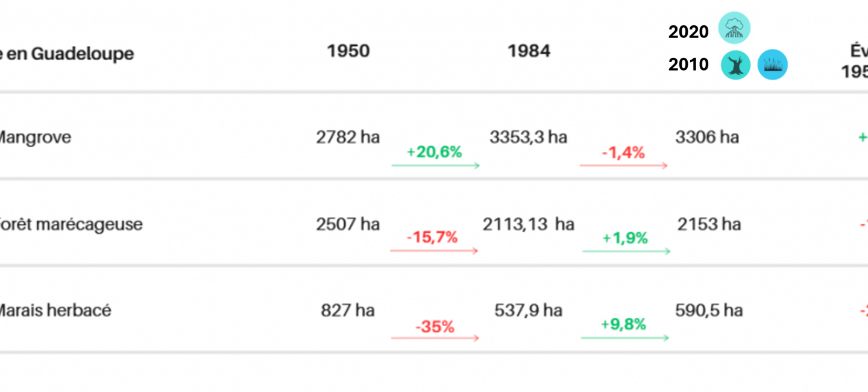
Task: Click the green arrow under +1,9%
Action: click(626, 251)
